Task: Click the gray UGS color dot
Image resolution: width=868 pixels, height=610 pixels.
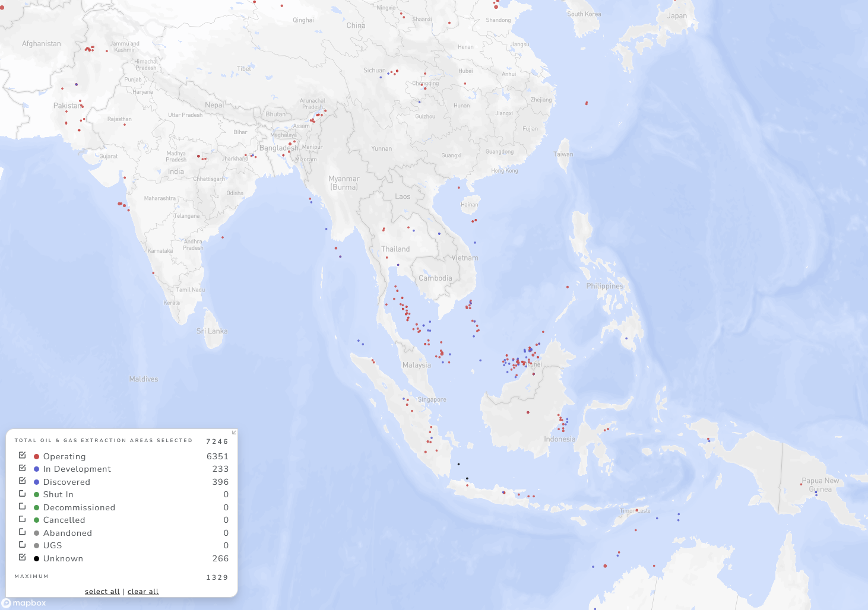Action: [37, 546]
